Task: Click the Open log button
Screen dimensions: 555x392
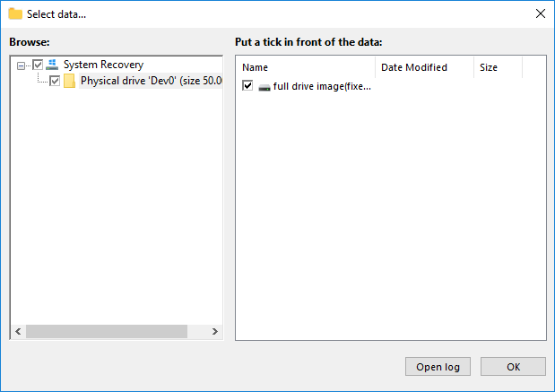Action: (x=438, y=367)
